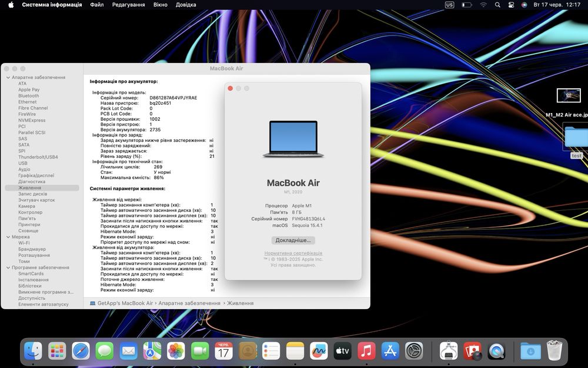Click Апаратне забезпечення in the path bar
Image resolution: width=588 pixels, height=368 pixels.
(189, 303)
